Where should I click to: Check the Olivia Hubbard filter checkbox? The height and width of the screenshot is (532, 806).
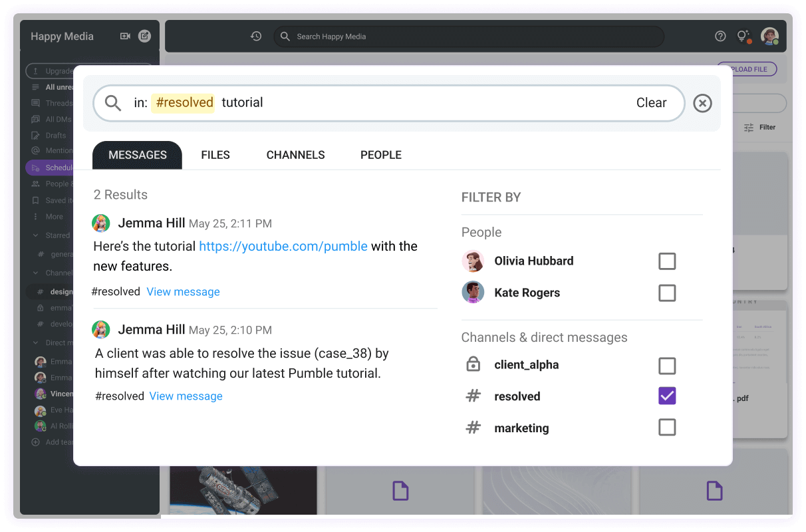click(x=666, y=261)
